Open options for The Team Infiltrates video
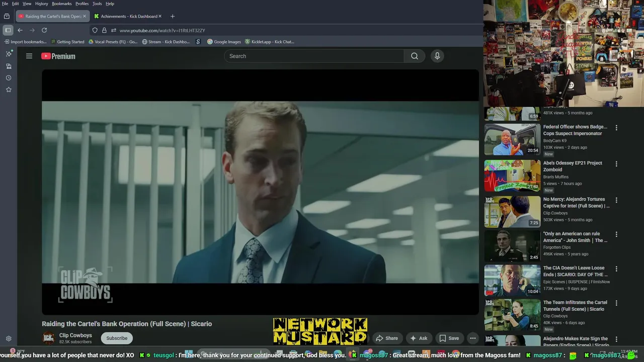Viewport: 644px width, 362px height. [x=616, y=303]
